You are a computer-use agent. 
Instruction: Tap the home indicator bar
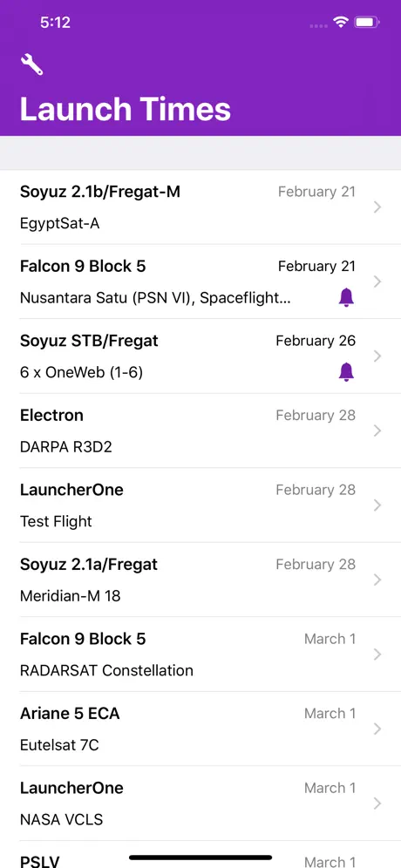click(200, 858)
